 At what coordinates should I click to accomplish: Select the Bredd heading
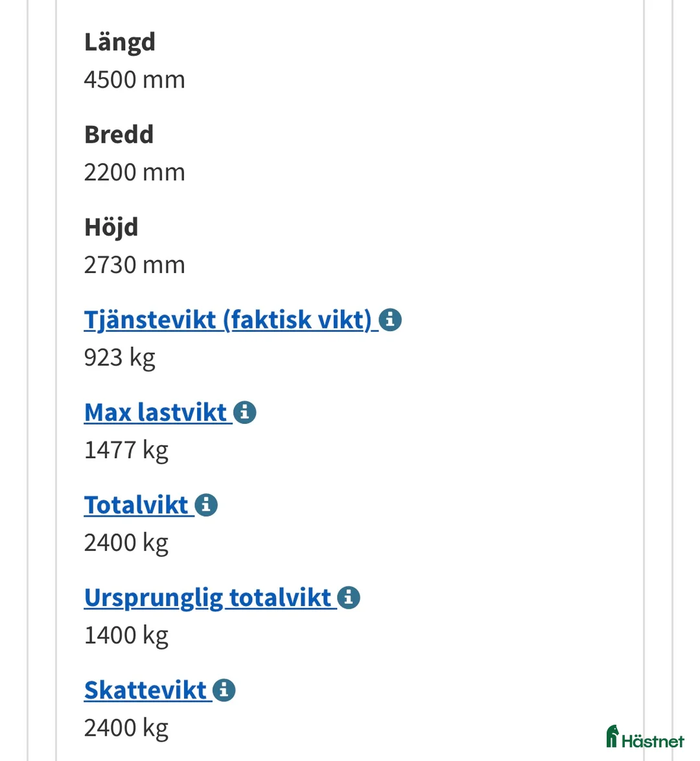[x=119, y=134]
